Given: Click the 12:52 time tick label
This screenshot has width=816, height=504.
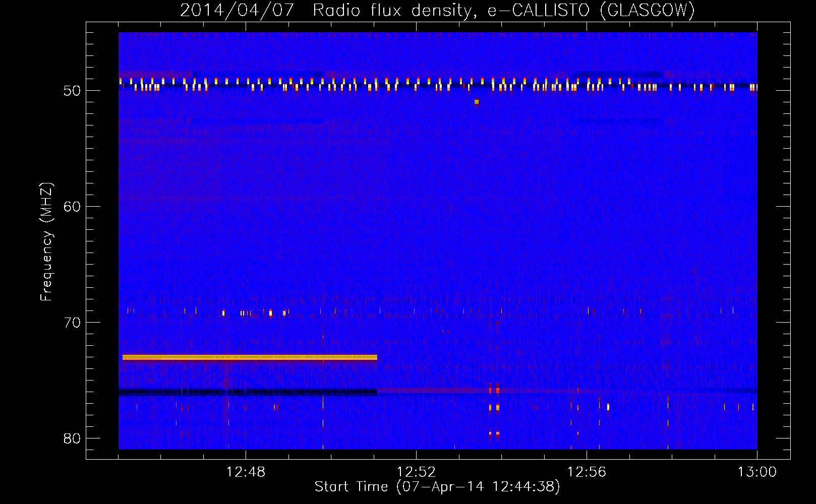Looking at the screenshot, I should [x=416, y=472].
